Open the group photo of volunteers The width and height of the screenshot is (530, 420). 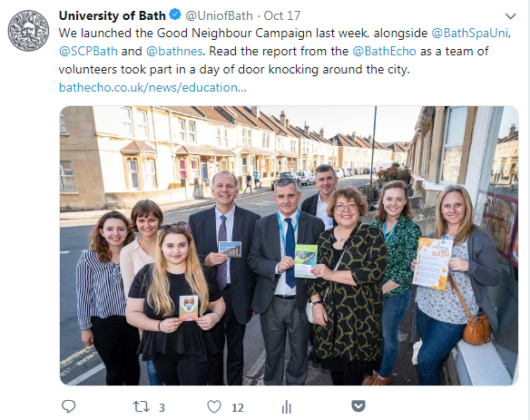point(290,246)
